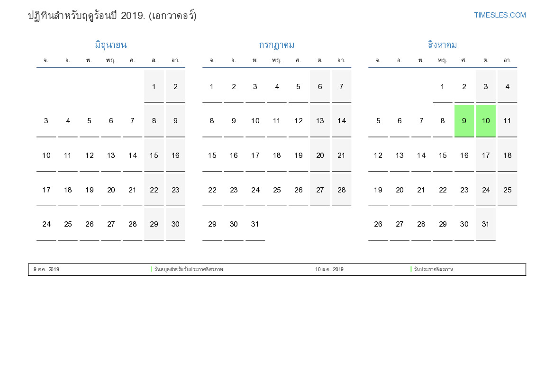Choose day 19 in the มิถุนายน calendar
The height and width of the screenshot is (392, 554).
pos(89,190)
